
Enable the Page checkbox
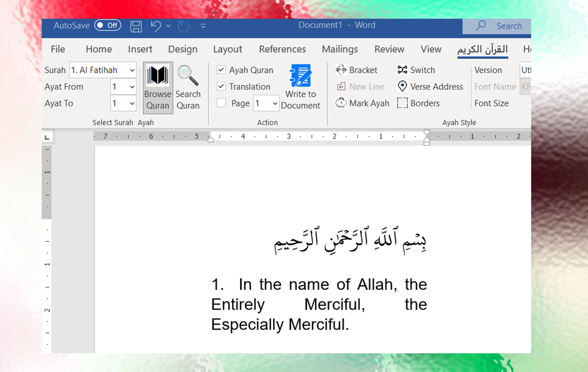point(221,103)
